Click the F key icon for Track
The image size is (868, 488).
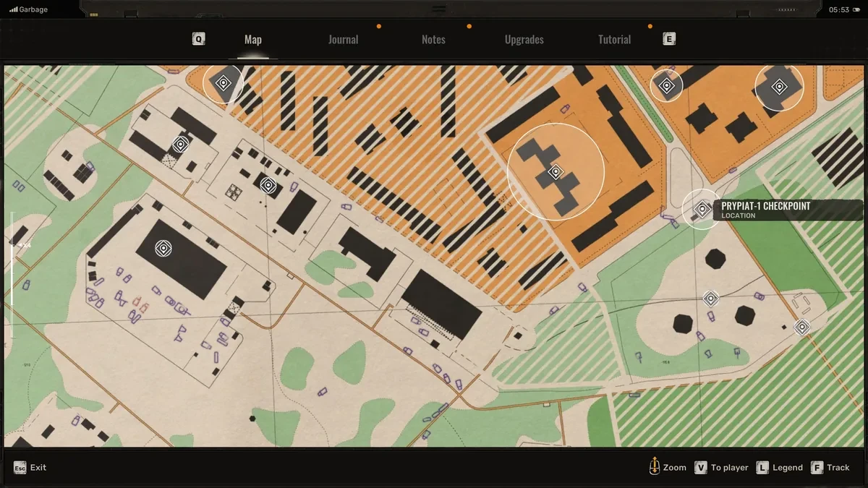(817, 468)
